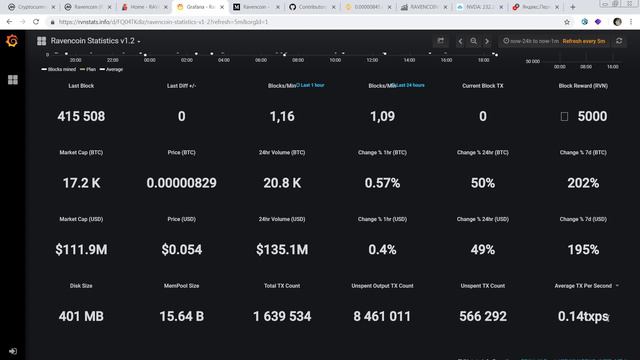Click the Change % 7d (BTC) value 202%
The height and width of the screenshot is (360, 640).
coord(583,183)
